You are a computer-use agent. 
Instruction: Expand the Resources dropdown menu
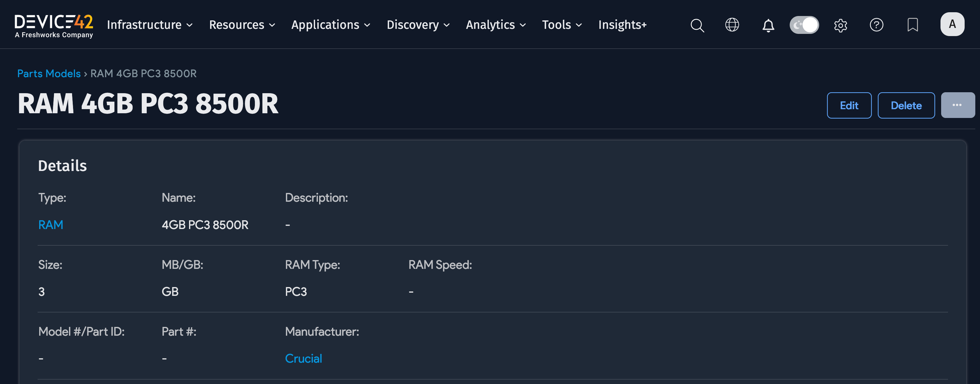[242, 25]
